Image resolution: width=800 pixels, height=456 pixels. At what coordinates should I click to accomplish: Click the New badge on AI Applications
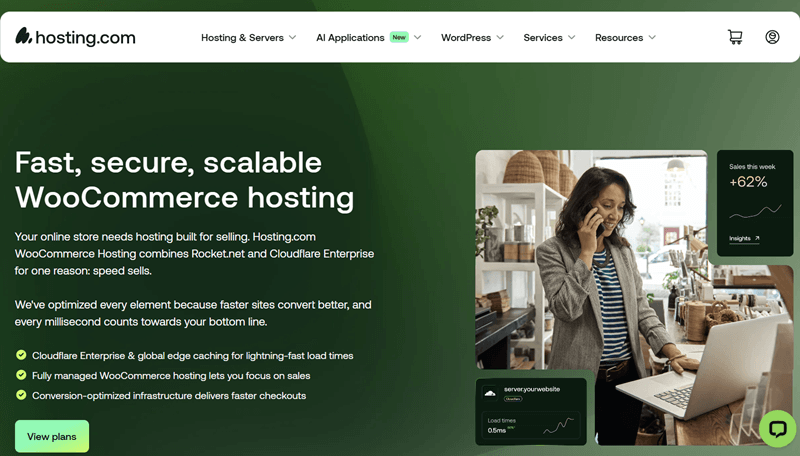tap(399, 37)
